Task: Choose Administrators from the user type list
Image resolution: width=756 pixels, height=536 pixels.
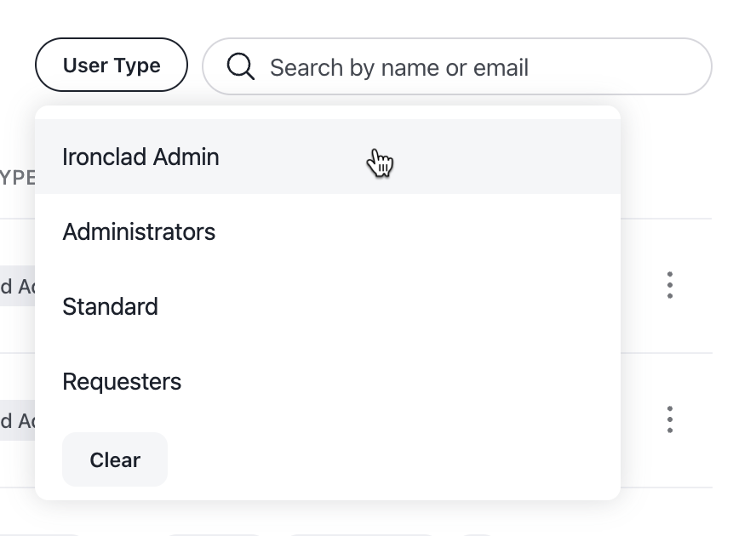Action: tap(328, 231)
